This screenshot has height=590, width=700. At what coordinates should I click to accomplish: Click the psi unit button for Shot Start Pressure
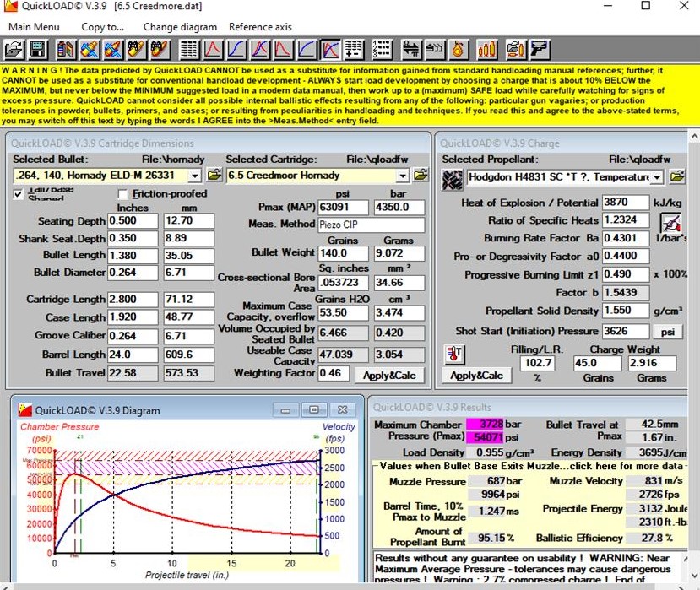pyautogui.click(x=667, y=332)
